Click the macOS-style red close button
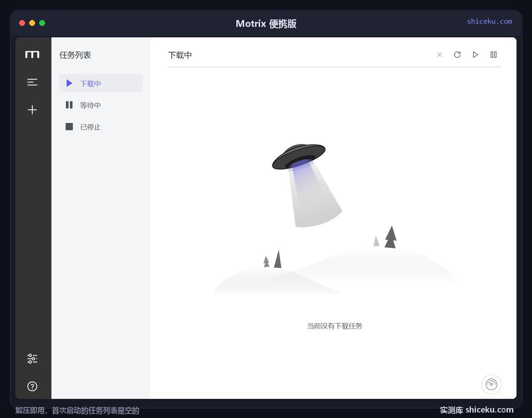Screen dimensions: 532x418 tap(22, 23)
